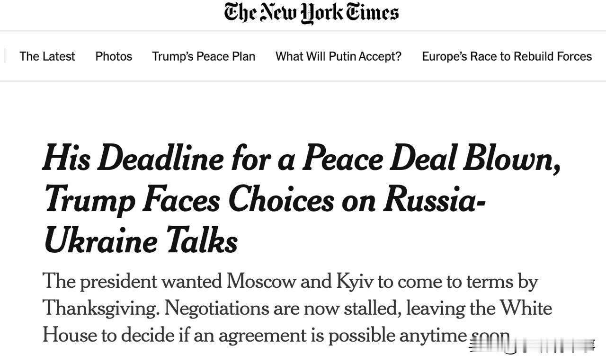The image size is (606, 364).
Task: Click the newspaper nameplate at page top
Action: 311,13
